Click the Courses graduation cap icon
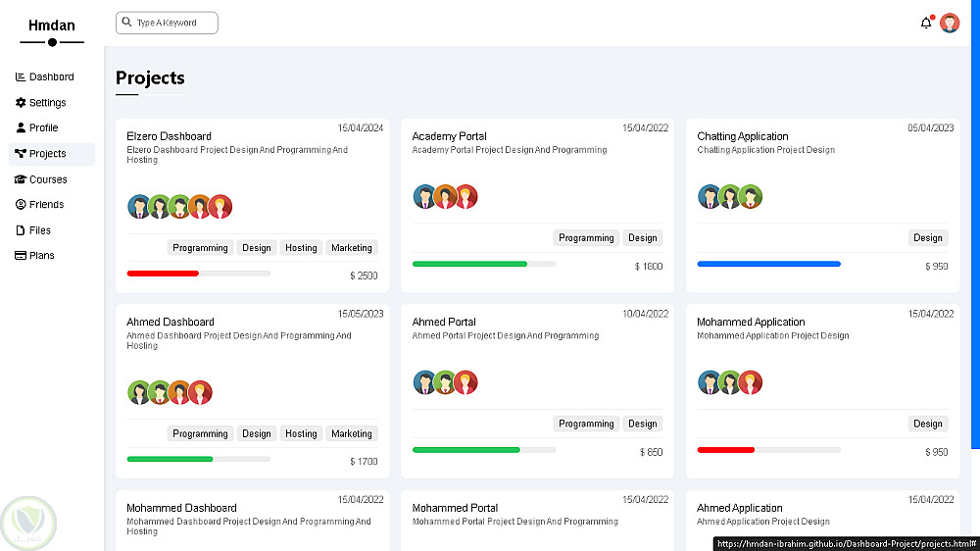The image size is (980, 551). 21,179
